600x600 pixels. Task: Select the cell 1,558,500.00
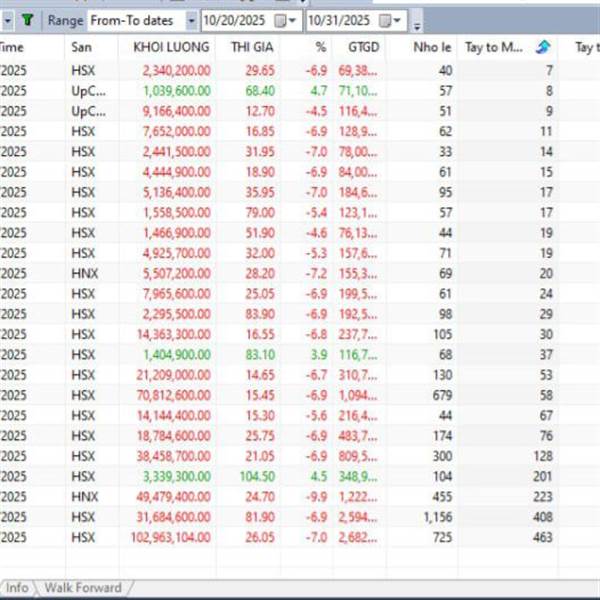(176, 212)
